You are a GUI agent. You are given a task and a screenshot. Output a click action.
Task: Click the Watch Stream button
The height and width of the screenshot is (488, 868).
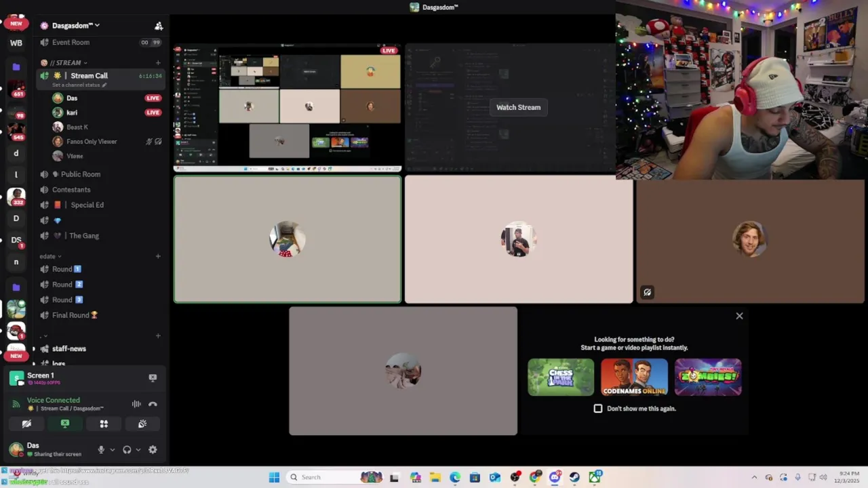(518, 107)
